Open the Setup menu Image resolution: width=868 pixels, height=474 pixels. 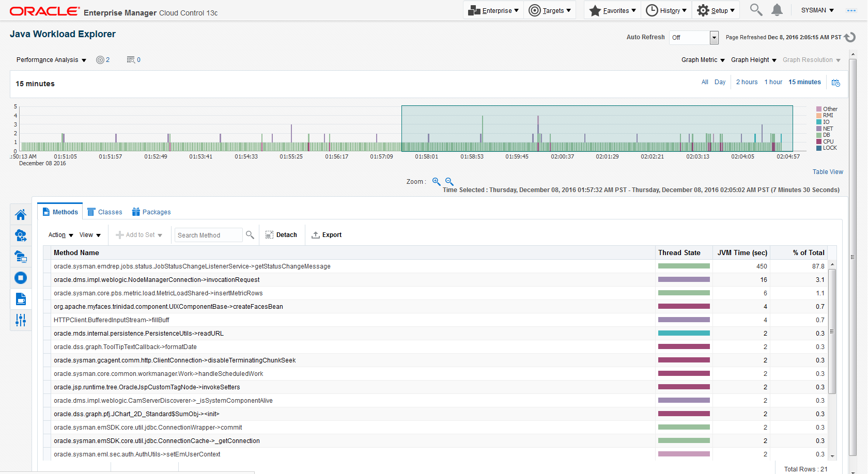click(x=716, y=10)
